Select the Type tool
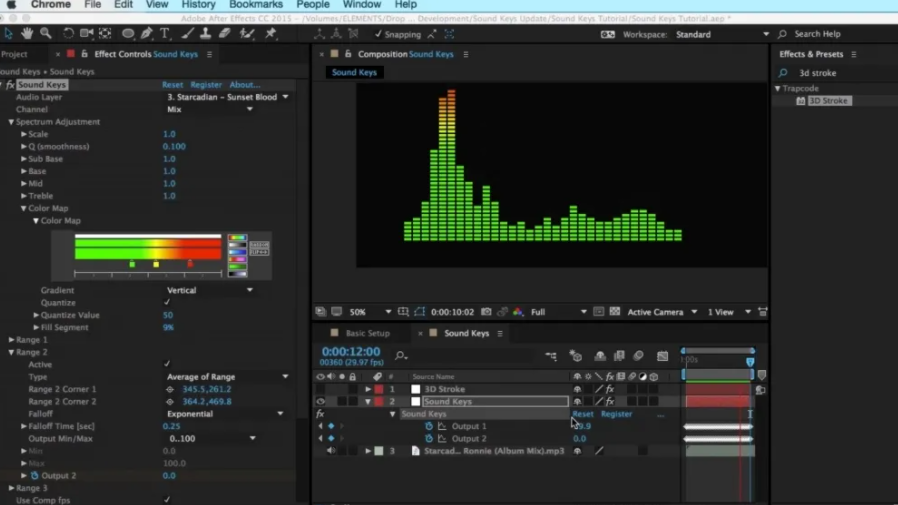This screenshot has width=898, height=505. pos(165,34)
